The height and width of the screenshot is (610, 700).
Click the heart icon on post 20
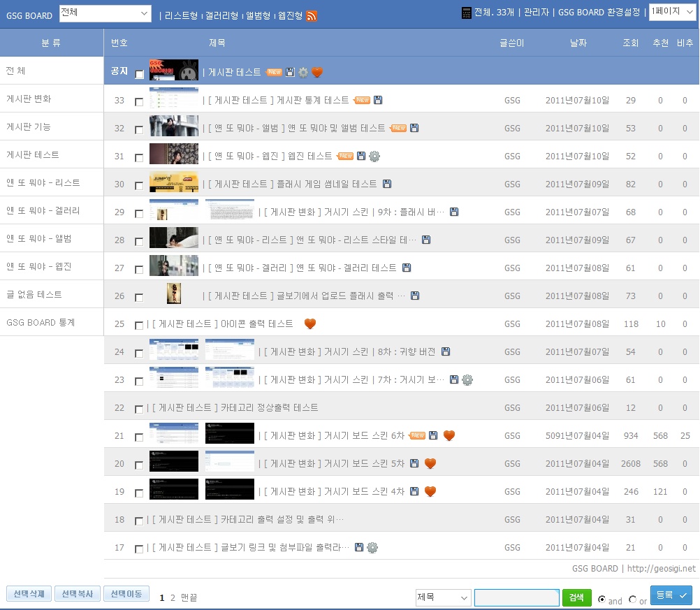[430, 463]
